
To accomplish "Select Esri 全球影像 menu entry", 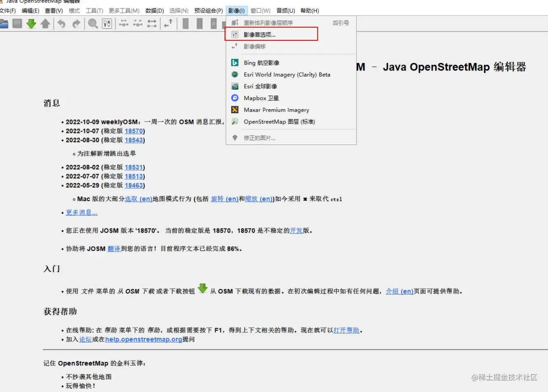I will click(x=291, y=86).
